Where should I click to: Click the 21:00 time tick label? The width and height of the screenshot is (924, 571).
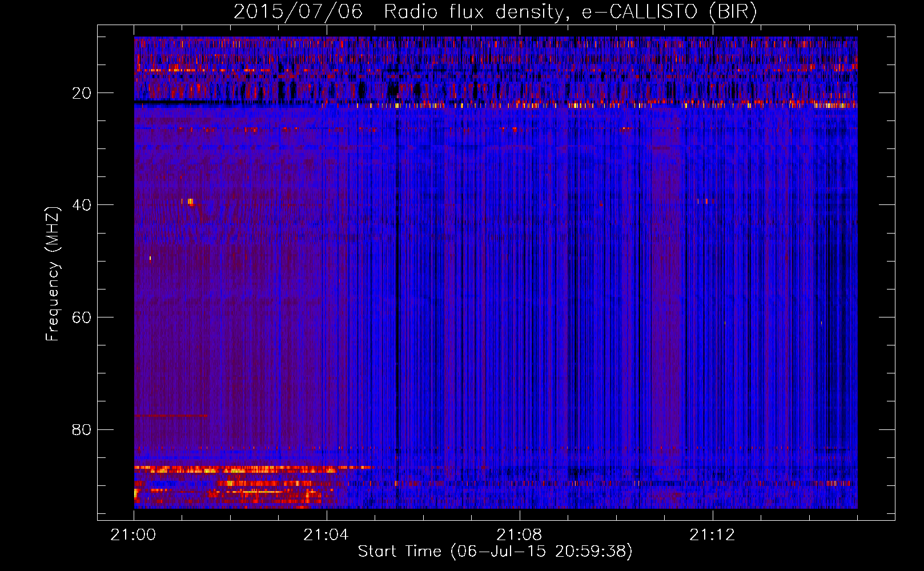(134, 535)
